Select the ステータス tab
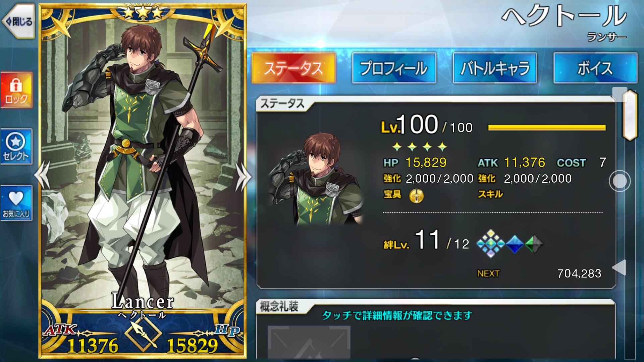644x362 pixels. point(293,68)
